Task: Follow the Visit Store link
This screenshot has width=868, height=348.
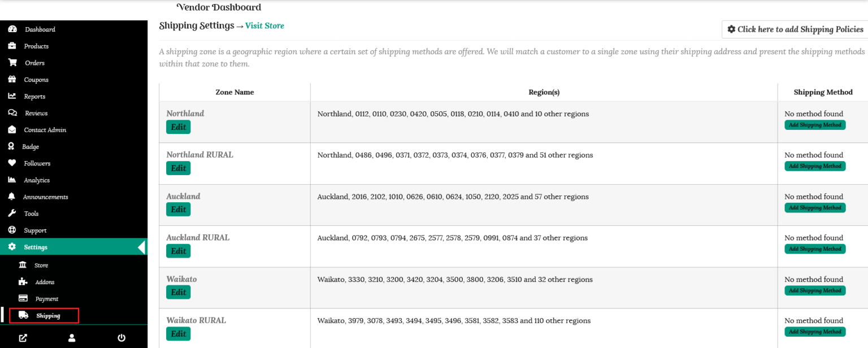Action: [x=264, y=26]
